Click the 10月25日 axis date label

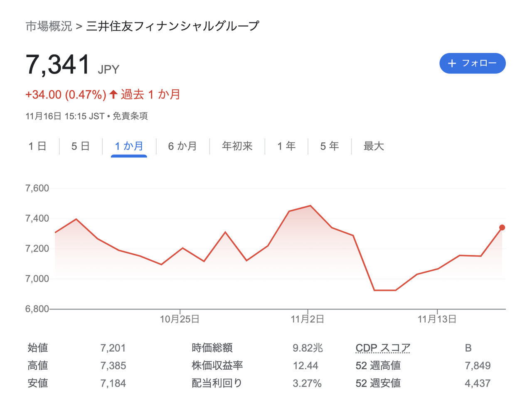180,319
